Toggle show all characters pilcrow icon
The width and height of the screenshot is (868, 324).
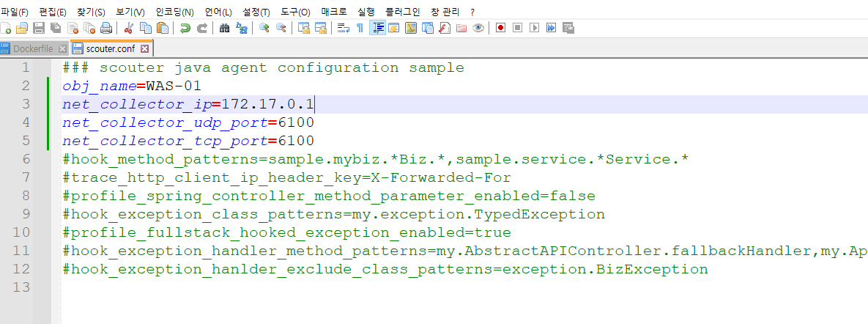pos(360,28)
